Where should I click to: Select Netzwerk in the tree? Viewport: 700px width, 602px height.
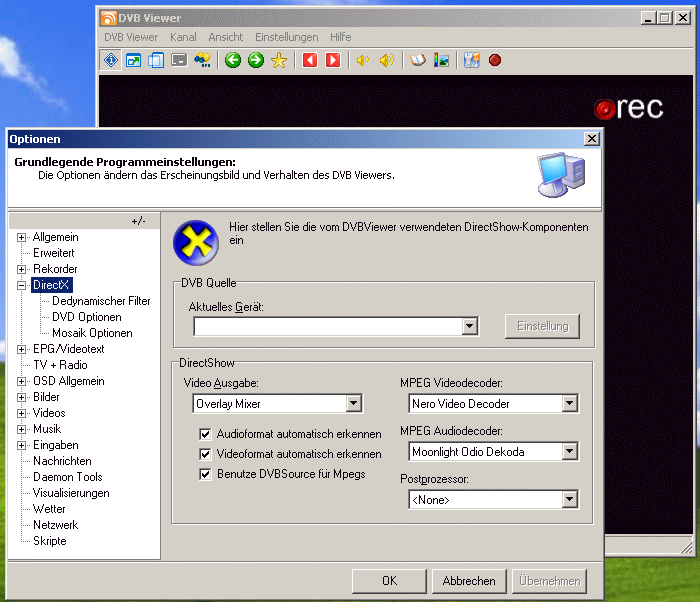(55, 525)
